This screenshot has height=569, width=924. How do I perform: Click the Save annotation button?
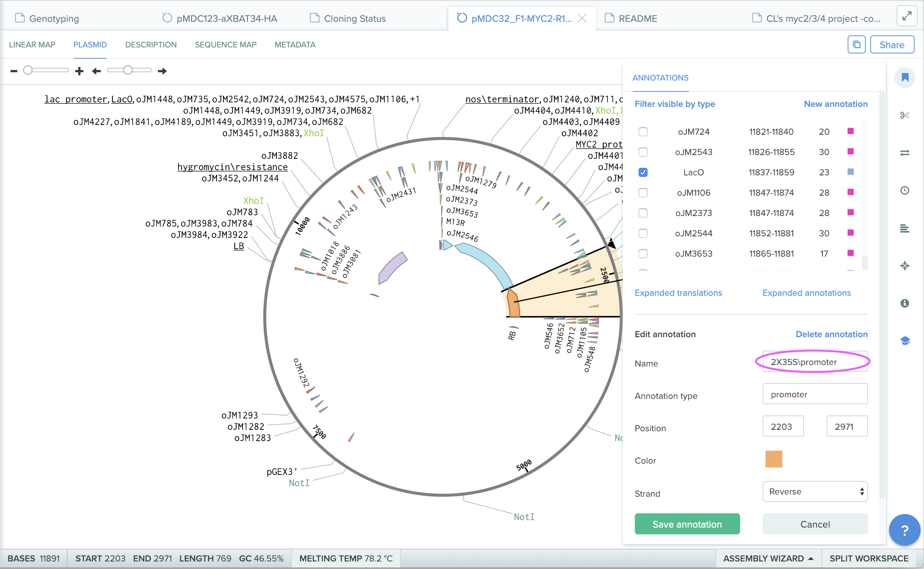[x=687, y=524]
